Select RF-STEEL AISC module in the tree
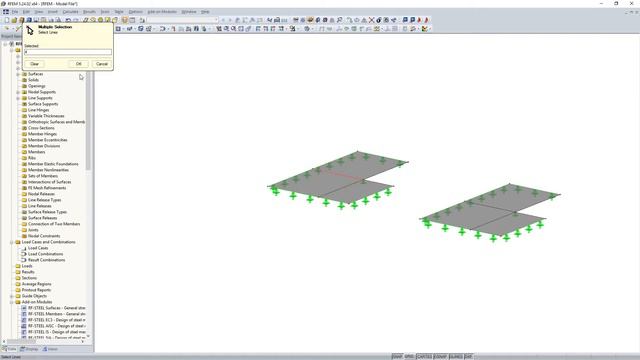Viewport: 640px width, 360px height. coord(56,326)
